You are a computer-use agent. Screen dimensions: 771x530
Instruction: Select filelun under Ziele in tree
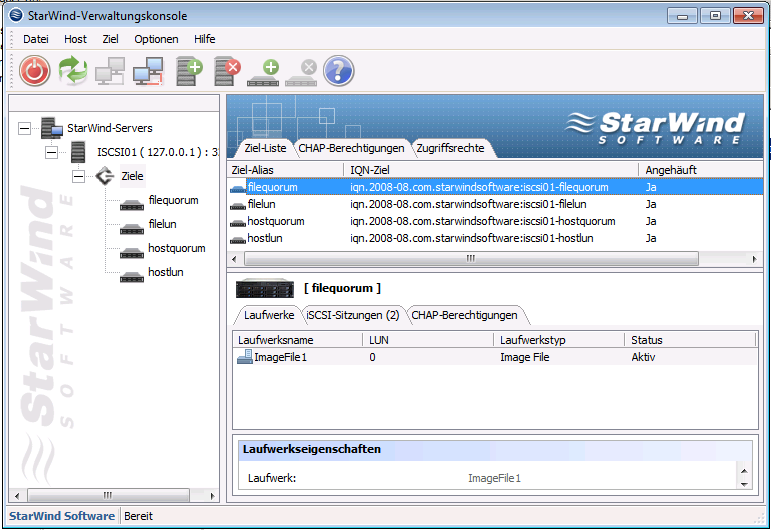[x=162, y=224]
